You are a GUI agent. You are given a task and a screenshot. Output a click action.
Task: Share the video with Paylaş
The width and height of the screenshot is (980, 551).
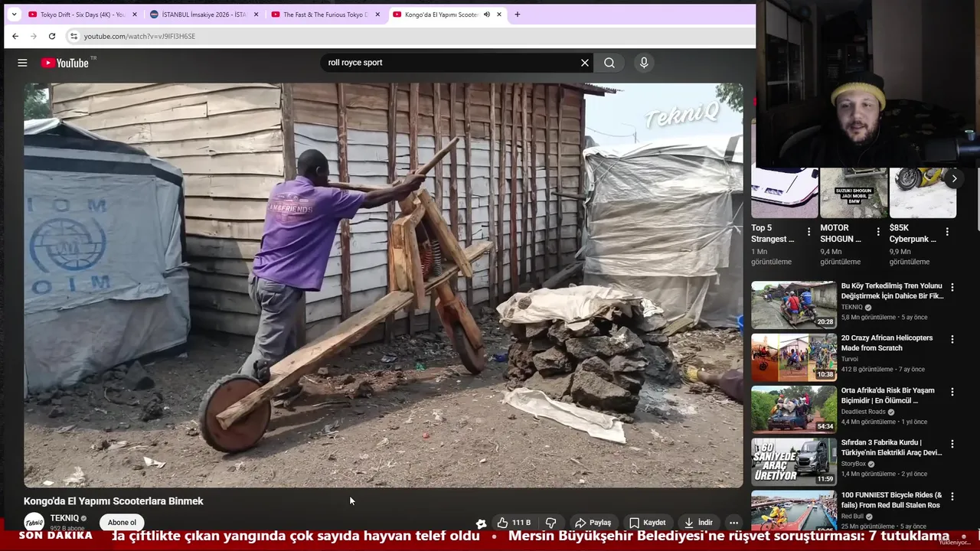pos(593,523)
